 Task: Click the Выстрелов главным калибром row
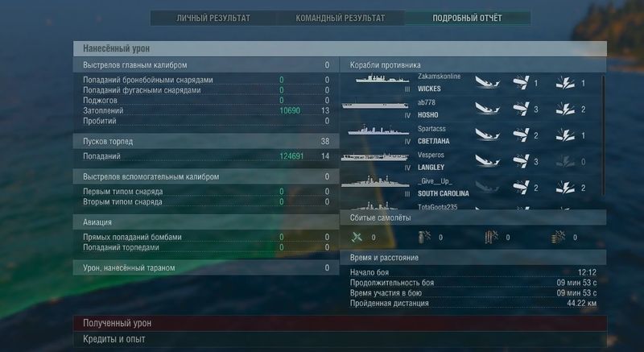point(206,65)
